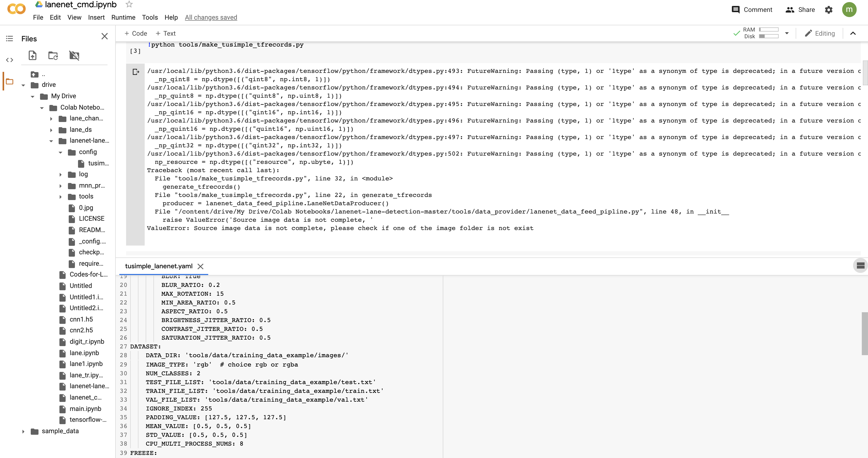Click the upload file icon in Files

[x=33, y=56]
